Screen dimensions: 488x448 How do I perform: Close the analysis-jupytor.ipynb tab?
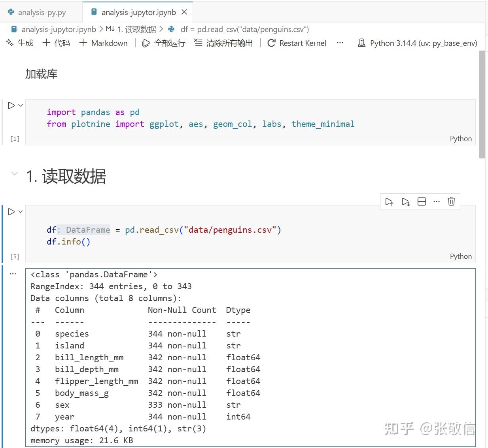coord(184,12)
